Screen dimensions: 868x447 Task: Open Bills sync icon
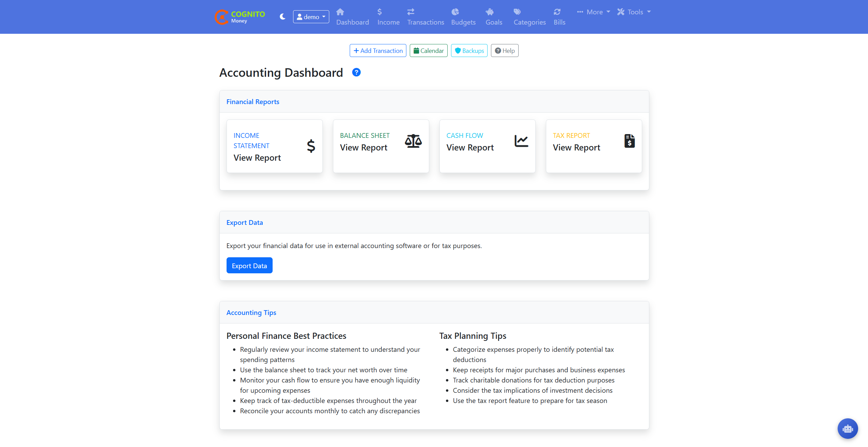557,12
